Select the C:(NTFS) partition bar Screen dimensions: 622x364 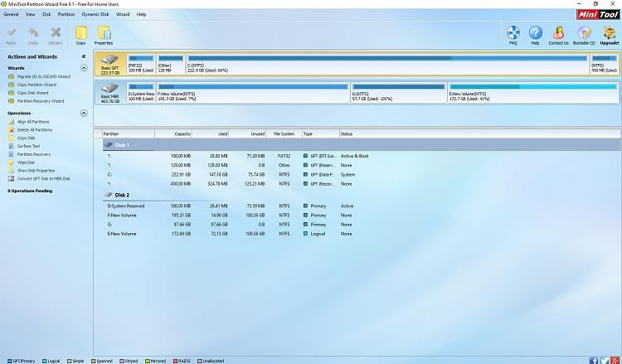click(x=387, y=64)
